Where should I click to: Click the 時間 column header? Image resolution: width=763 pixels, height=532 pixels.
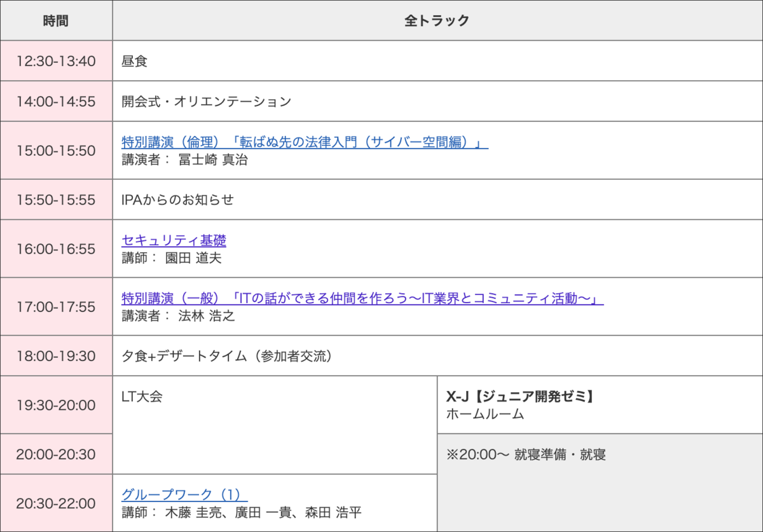(56, 20)
